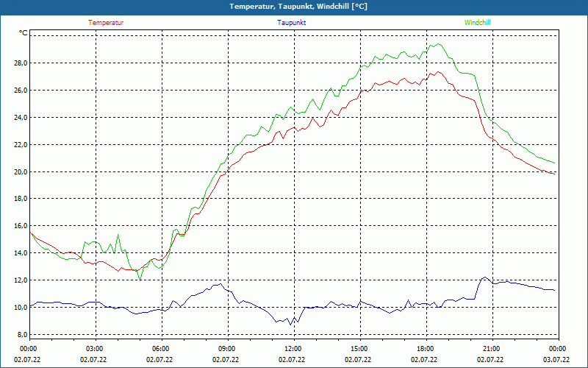
Task: Click the 14,0 y-axis value
Action: tap(21, 253)
